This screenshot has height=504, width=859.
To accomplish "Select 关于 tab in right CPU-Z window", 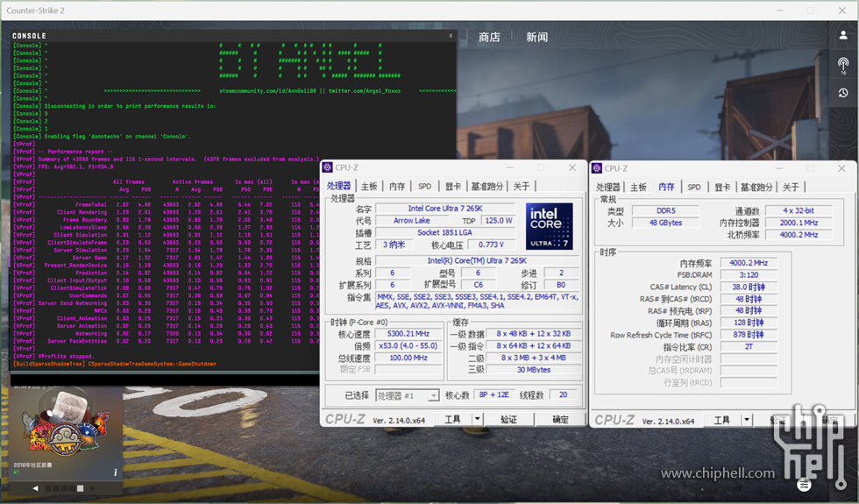I will click(x=791, y=188).
